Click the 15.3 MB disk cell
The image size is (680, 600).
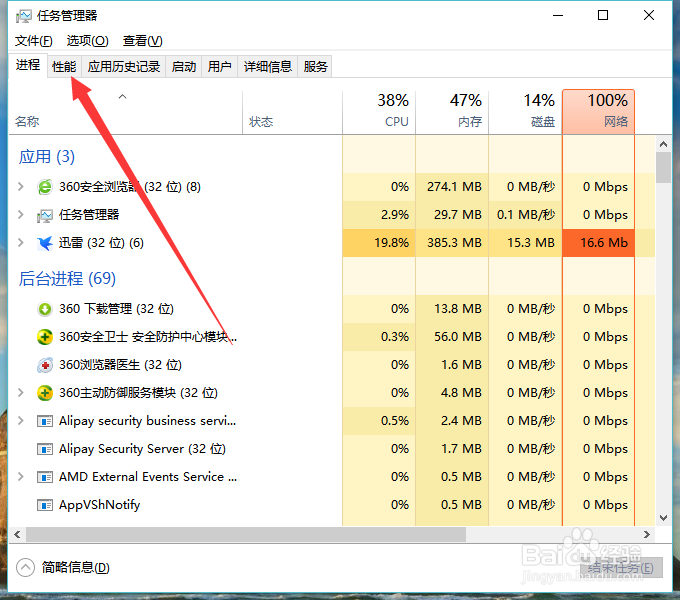point(525,243)
